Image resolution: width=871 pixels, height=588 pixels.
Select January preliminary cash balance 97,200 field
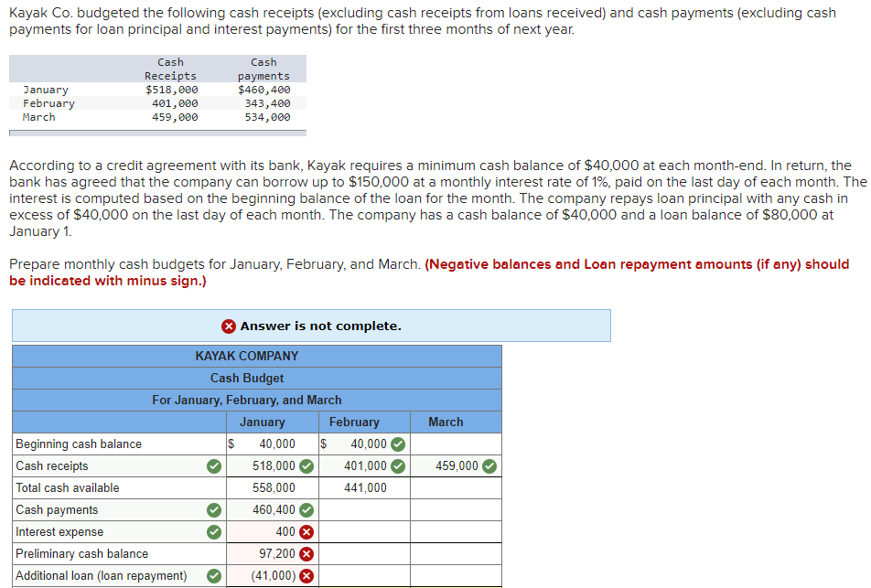tap(273, 554)
